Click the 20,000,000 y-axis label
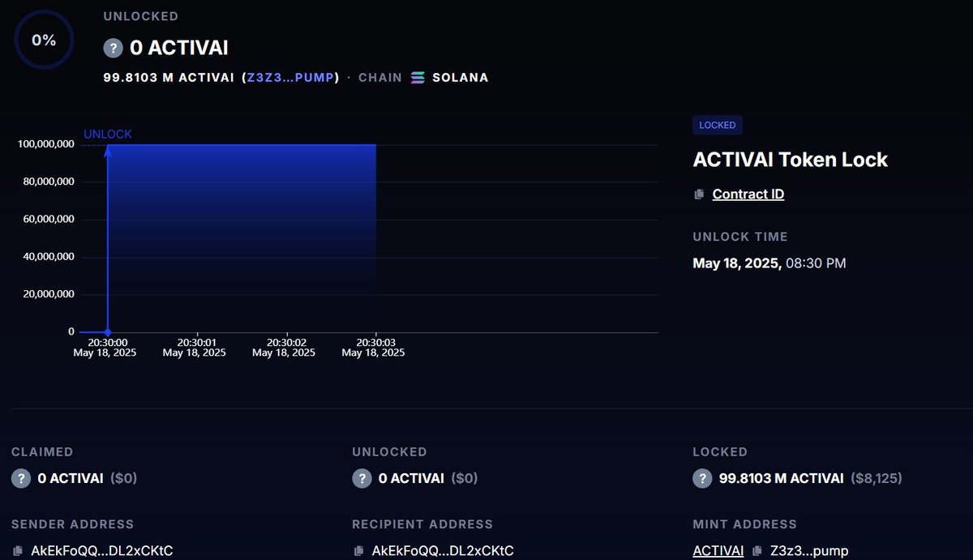Viewport: 973px width, 560px height. pyautogui.click(x=48, y=294)
